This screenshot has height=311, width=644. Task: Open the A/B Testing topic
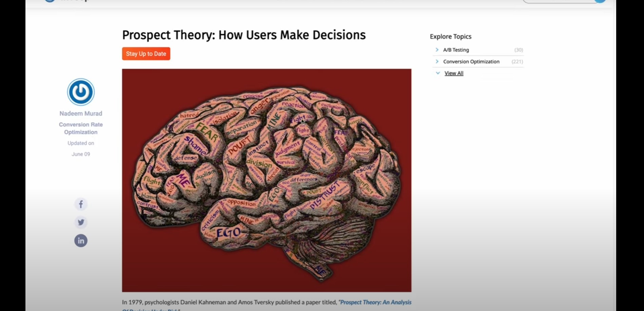456,50
